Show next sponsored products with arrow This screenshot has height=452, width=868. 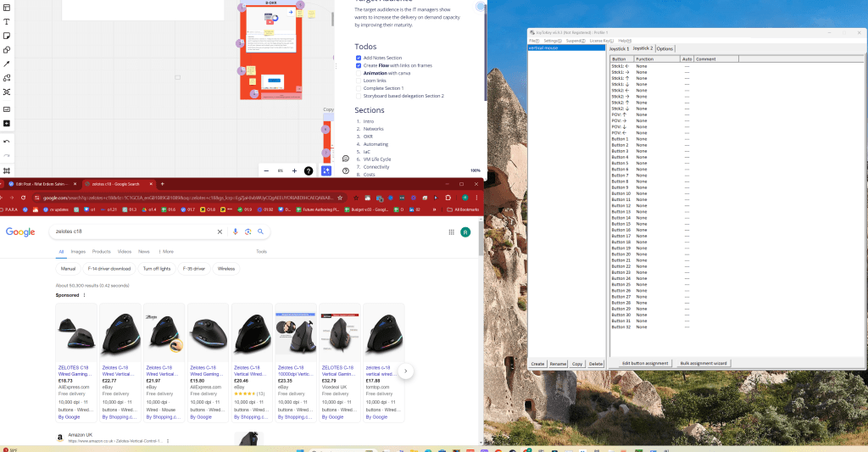[x=406, y=371]
